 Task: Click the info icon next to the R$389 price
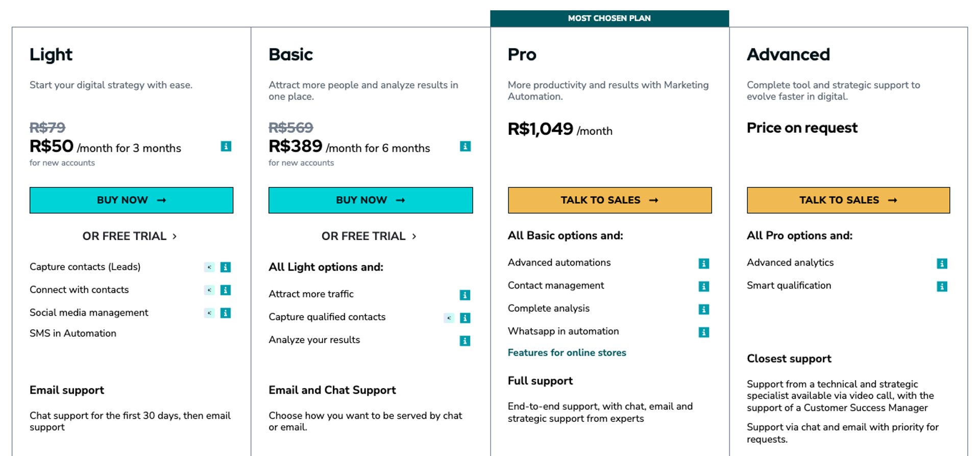click(464, 147)
